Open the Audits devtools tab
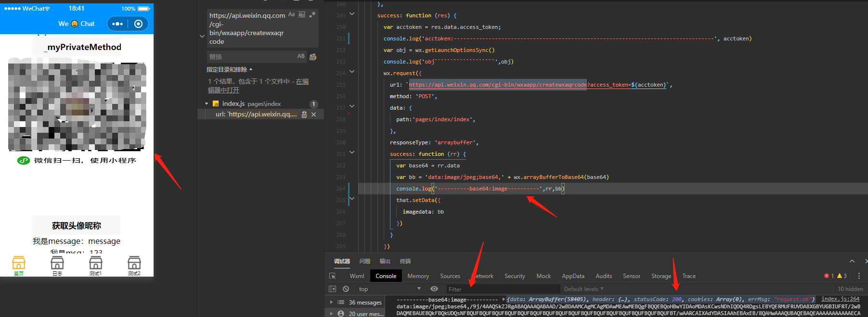This screenshot has height=317, width=868. coord(604,276)
